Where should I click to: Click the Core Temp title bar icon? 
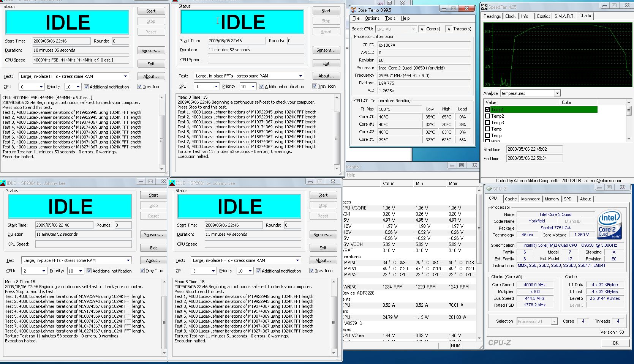[x=353, y=10]
